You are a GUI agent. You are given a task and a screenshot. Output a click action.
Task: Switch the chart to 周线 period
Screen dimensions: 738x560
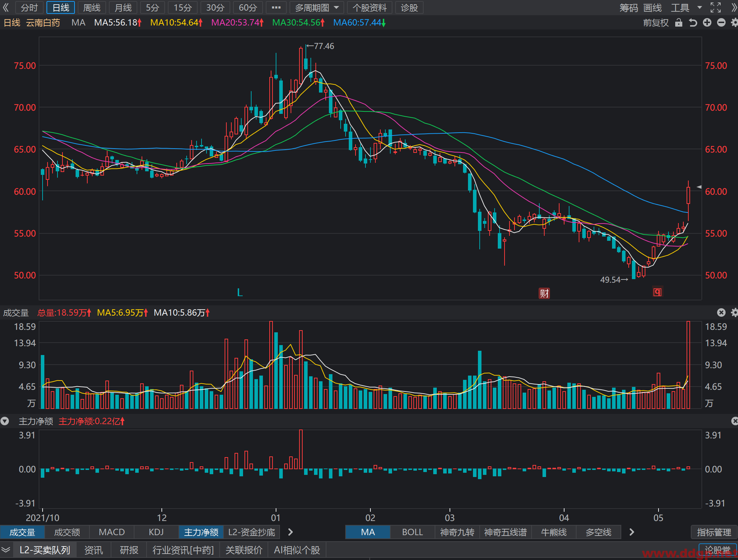[x=92, y=7]
